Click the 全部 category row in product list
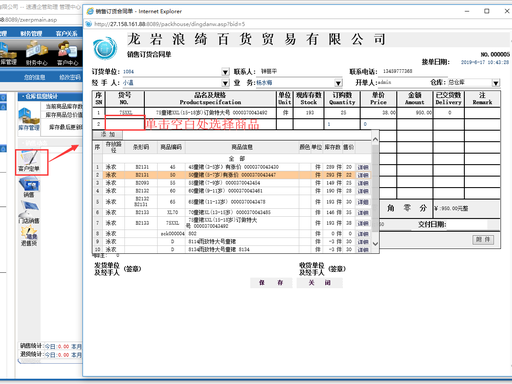512x384 pixels. (x=237, y=159)
